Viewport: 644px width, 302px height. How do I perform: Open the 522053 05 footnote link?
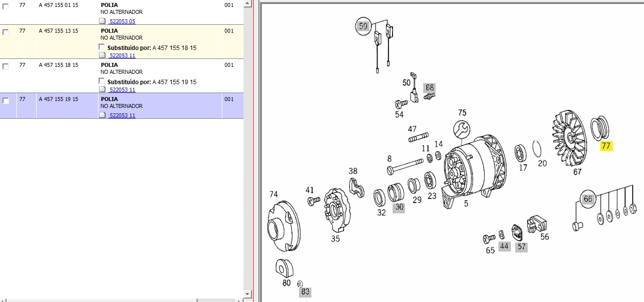(x=122, y=22)
